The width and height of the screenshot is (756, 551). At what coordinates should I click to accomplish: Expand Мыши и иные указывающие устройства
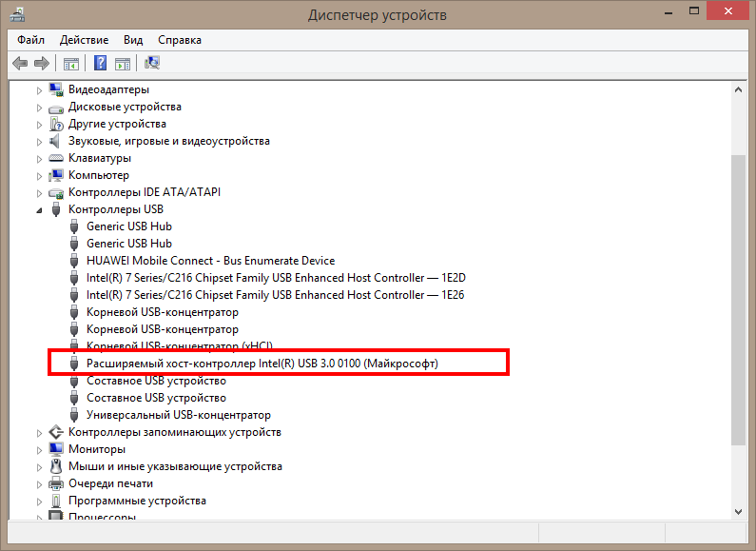point(40,467)
